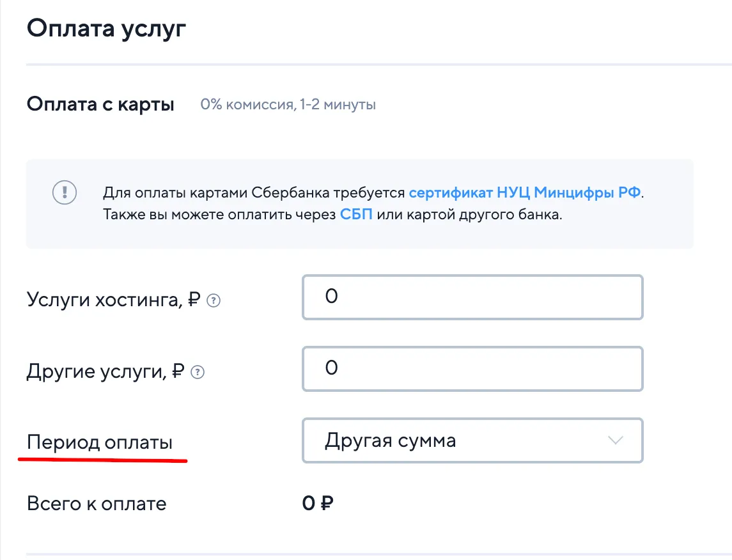
Task: Focus the "Другие услуги" amount field
Action: [x=472, y=369]
